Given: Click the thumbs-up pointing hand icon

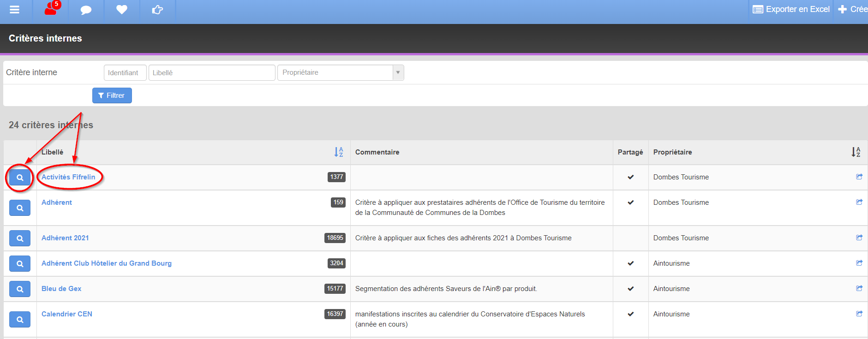Looking at the screenshot, I should [x=158, y=9].
